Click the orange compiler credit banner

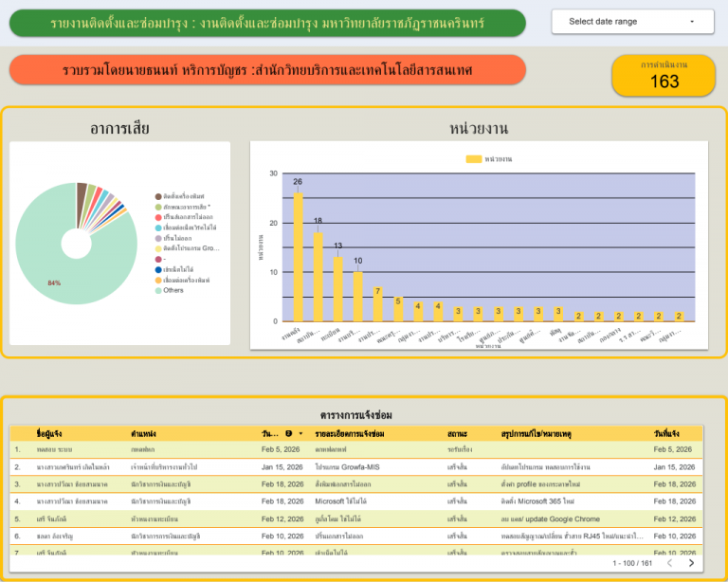tap(267, 70)
